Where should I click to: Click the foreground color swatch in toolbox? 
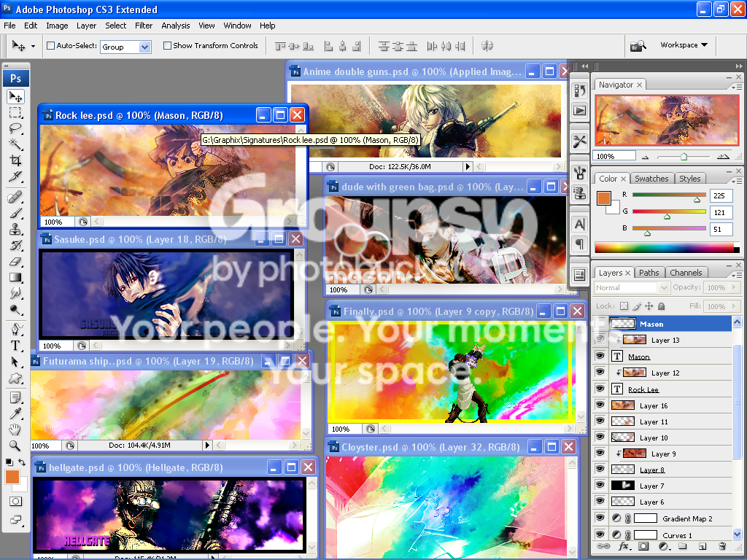(x=12, y=477)
